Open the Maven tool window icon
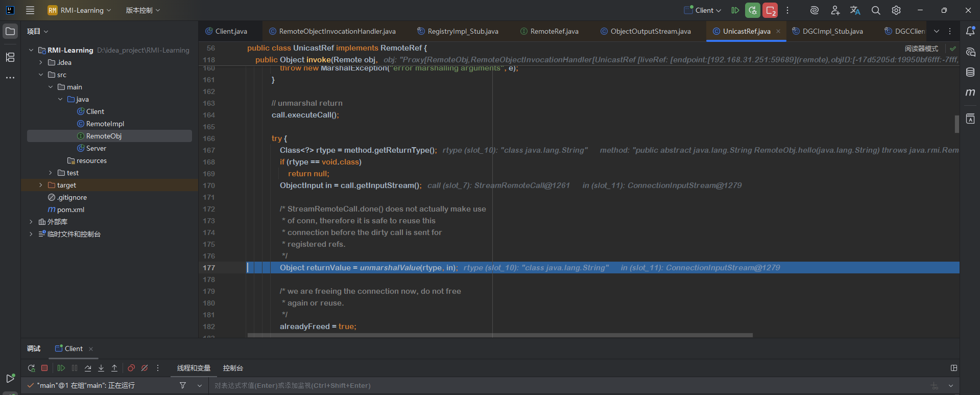The image size is (980, 395). point(970,92)
